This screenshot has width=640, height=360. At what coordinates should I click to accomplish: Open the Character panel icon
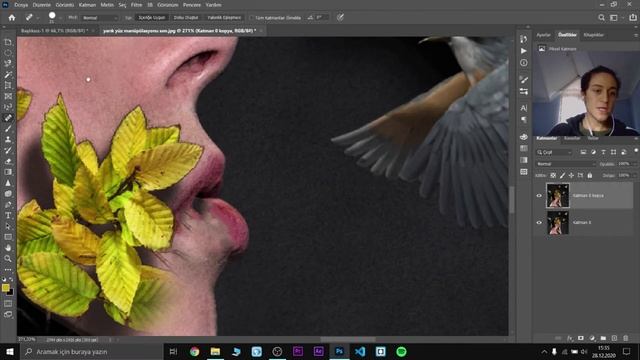click(x=524, y=108)
